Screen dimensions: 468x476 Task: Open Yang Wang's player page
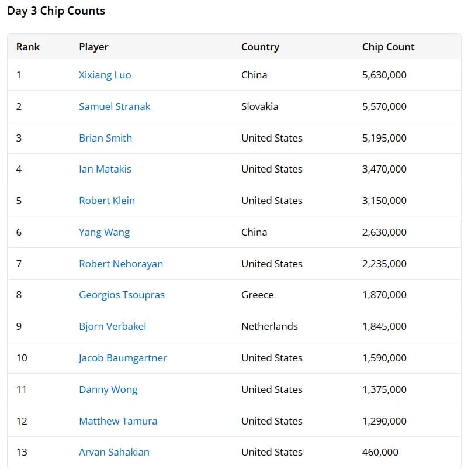pyautogui.click(x=104, y=232)
